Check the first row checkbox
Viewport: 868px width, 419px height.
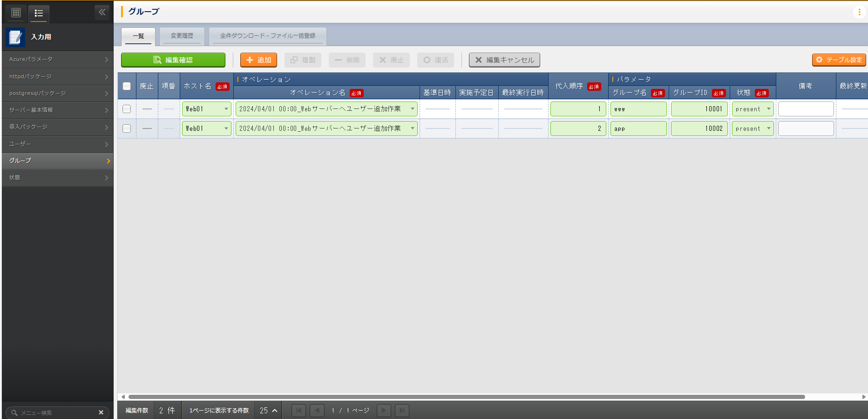pos(127,109)
